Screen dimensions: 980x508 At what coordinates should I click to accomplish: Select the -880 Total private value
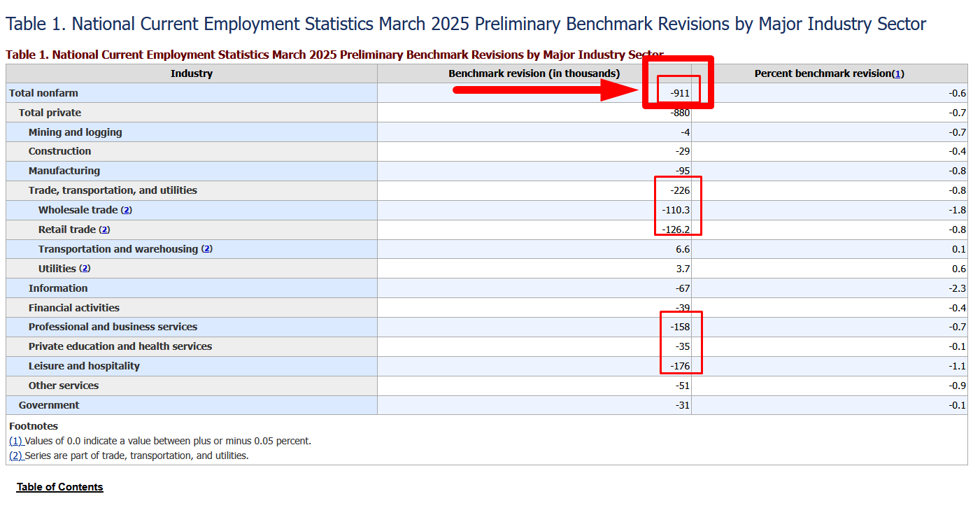(680, 113)
